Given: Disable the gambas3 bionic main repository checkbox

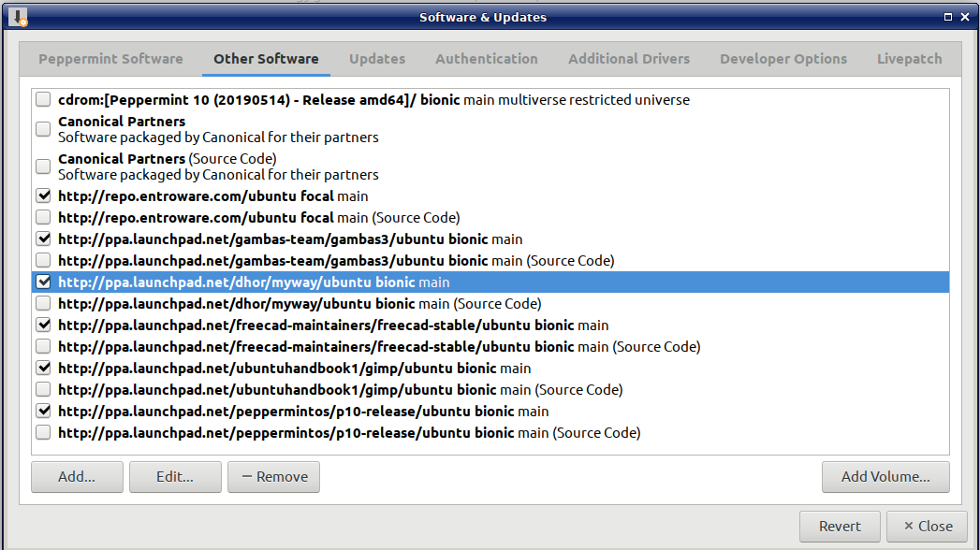Looking at the screenshot, I should [43, 239].
